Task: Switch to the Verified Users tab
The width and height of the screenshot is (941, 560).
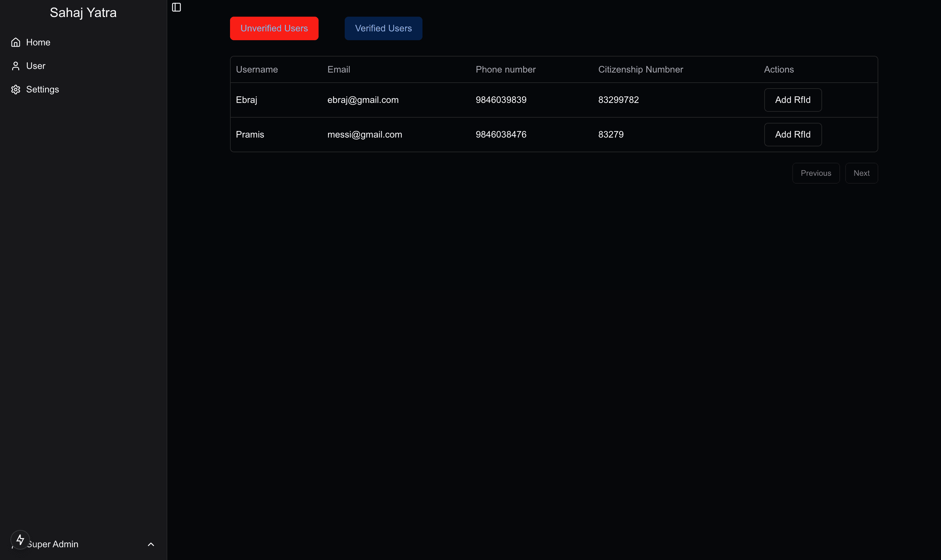Action: 383,28
